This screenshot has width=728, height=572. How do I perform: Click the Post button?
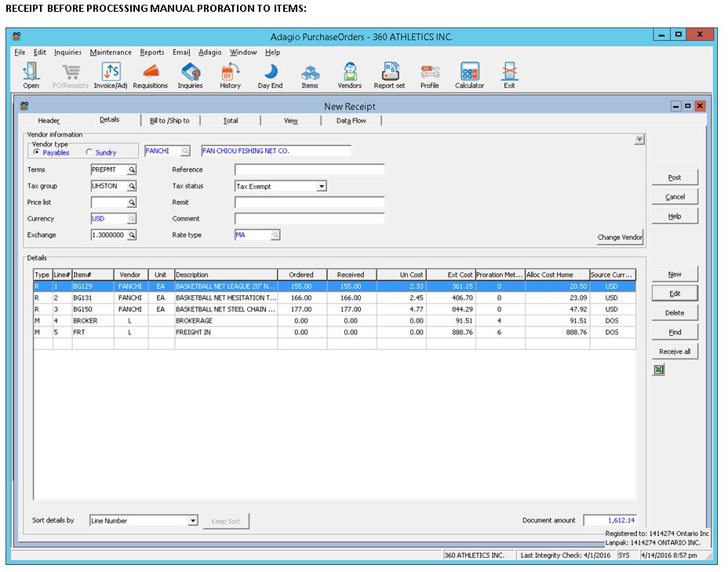pos(675,178)
